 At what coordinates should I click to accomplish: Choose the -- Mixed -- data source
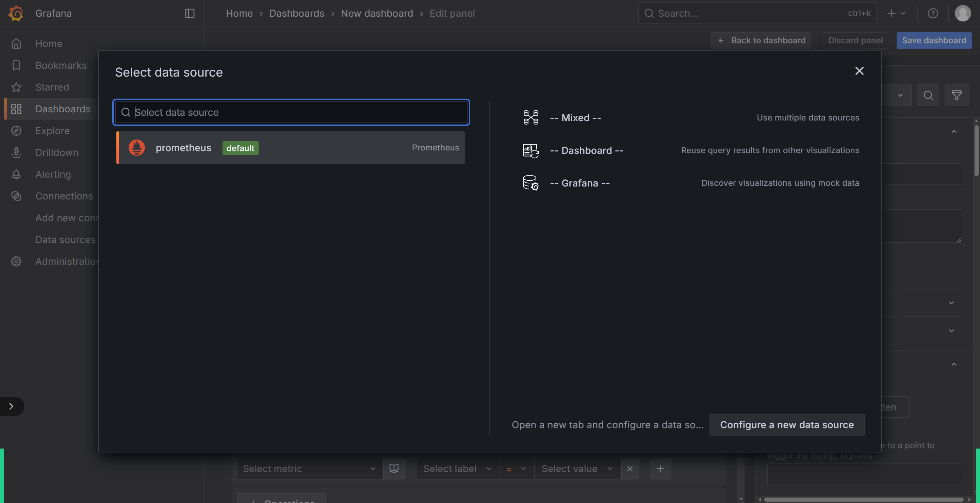[690, 117]
